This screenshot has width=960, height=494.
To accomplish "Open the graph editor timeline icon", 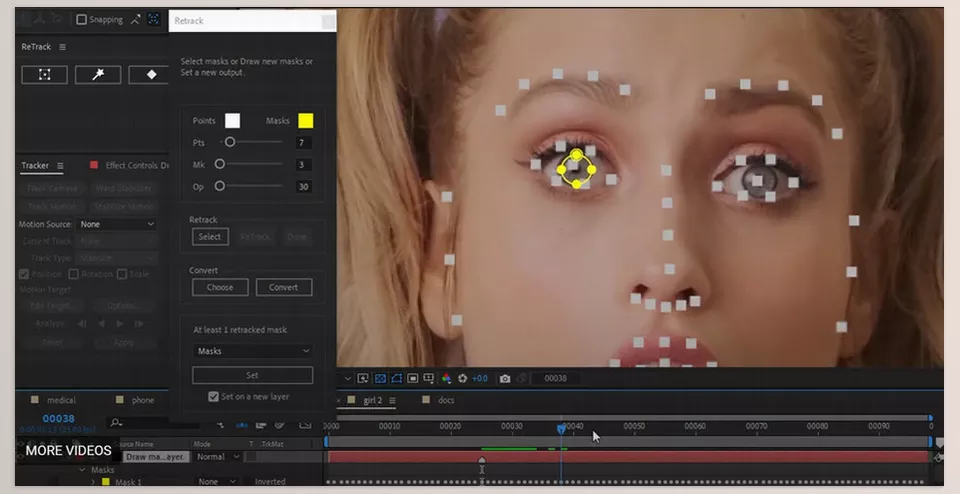I will click(x=305, y=424).
